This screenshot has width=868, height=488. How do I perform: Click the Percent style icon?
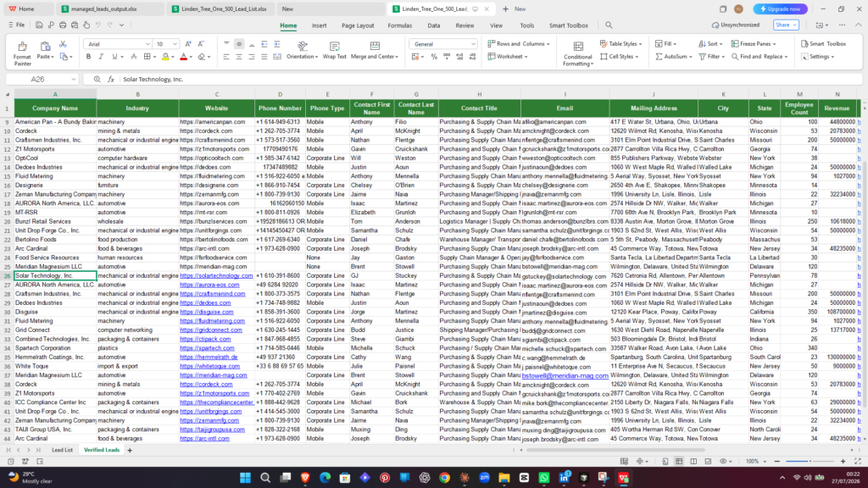(434, 57)
